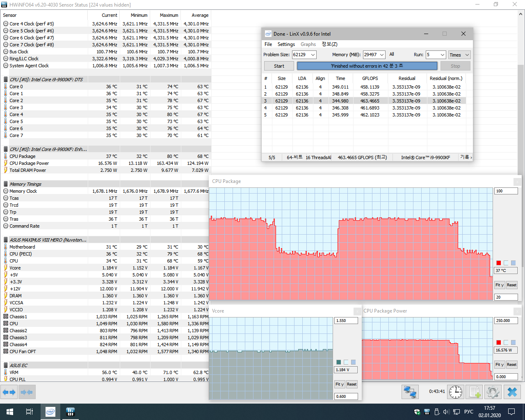The height and width of the screenshot is (420, 525).
Task: Switch to the Intel LinX taskbar icon
Action: coord(50,412)
